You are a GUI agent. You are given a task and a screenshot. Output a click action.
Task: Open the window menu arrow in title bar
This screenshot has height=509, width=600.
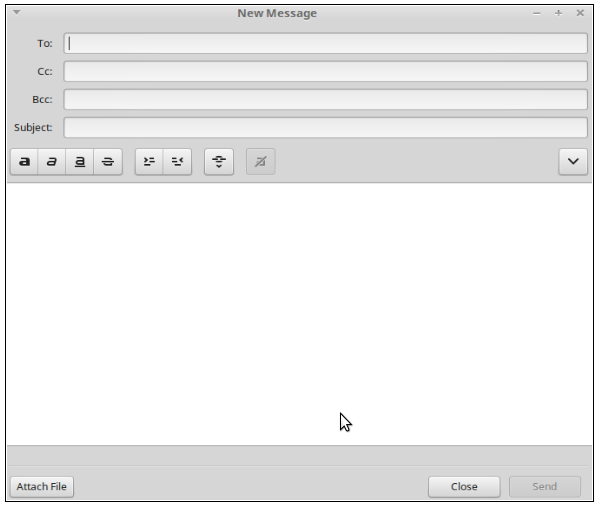16,12
